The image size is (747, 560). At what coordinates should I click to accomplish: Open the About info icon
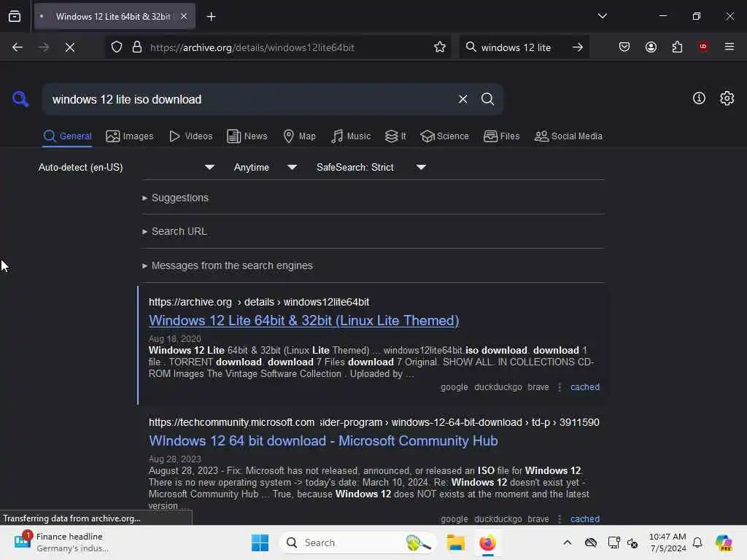pos(699,98)
